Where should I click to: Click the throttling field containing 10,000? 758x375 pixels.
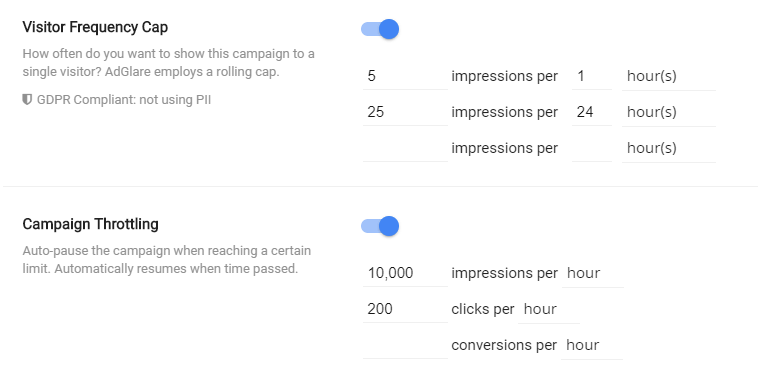point(405,274)
